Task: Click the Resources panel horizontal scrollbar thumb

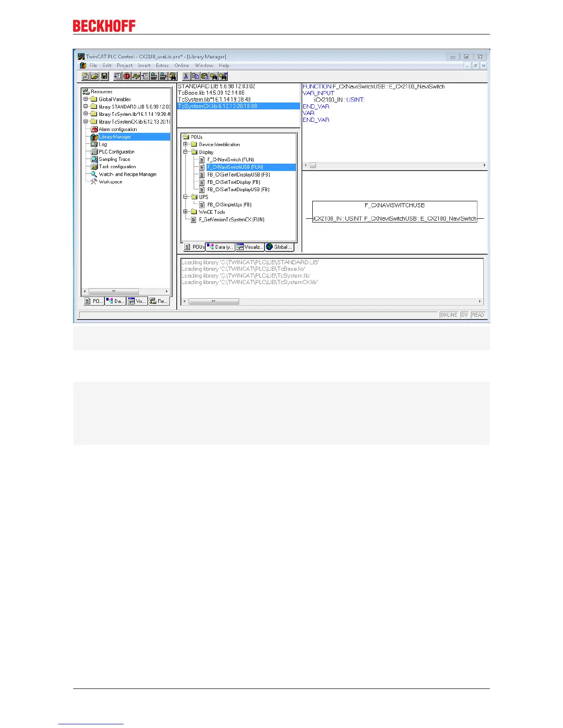Action: pyautogui.click(x=114, y=291)
